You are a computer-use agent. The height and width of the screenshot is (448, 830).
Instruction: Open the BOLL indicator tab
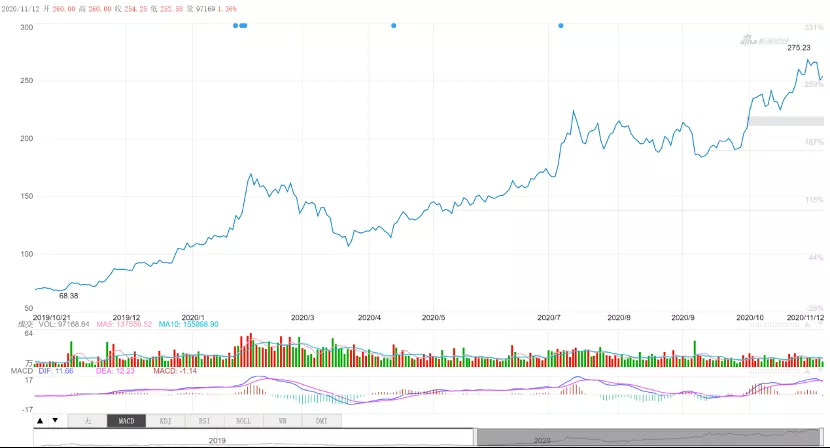(x=243, y=421)
